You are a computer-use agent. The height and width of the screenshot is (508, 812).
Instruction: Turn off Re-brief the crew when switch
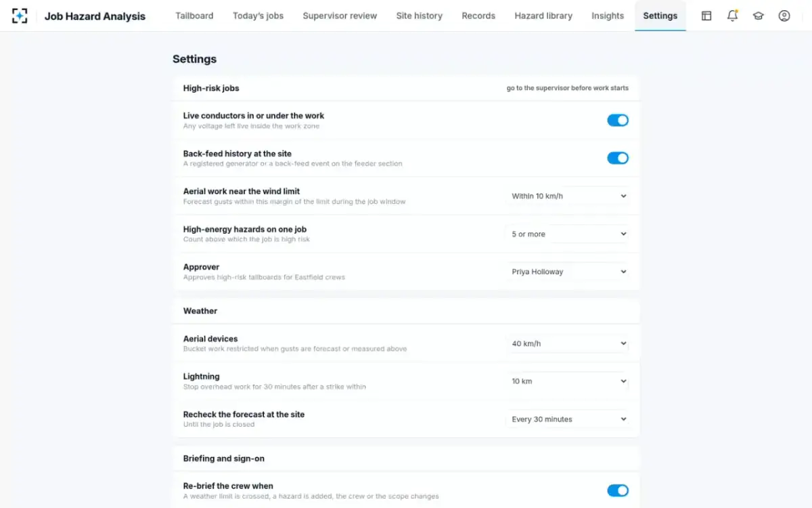point(618,490)
